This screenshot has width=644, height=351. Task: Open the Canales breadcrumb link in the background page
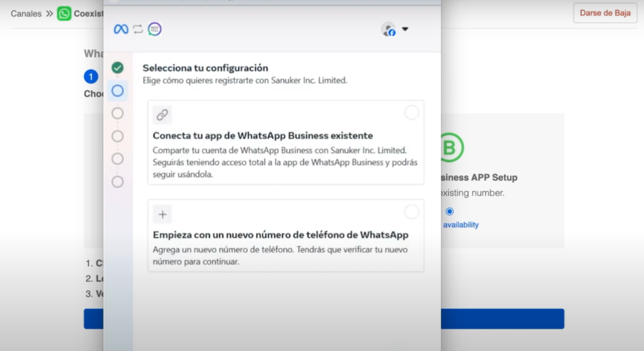click(x=26, y=13)
